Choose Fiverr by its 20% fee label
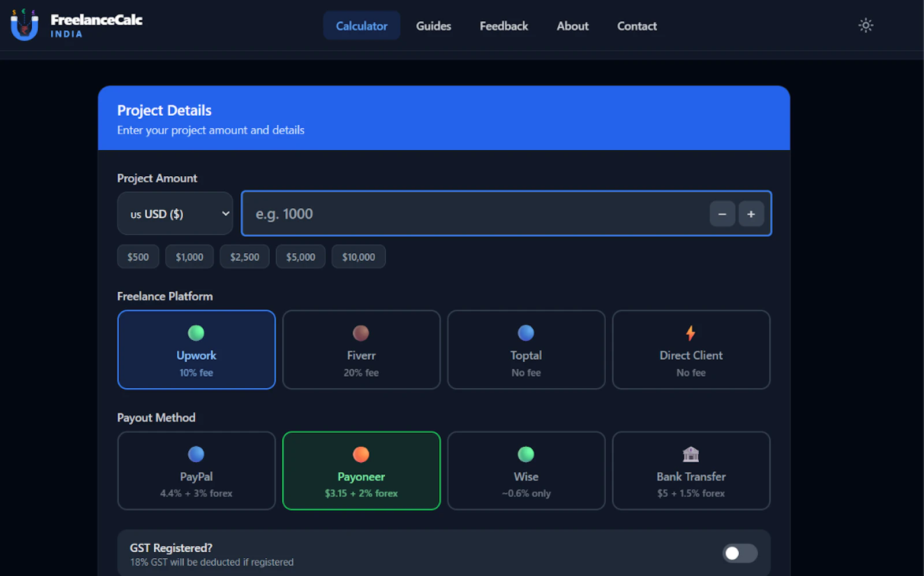Viewport: 924px width, 576px height. click(x=361, y=373)
